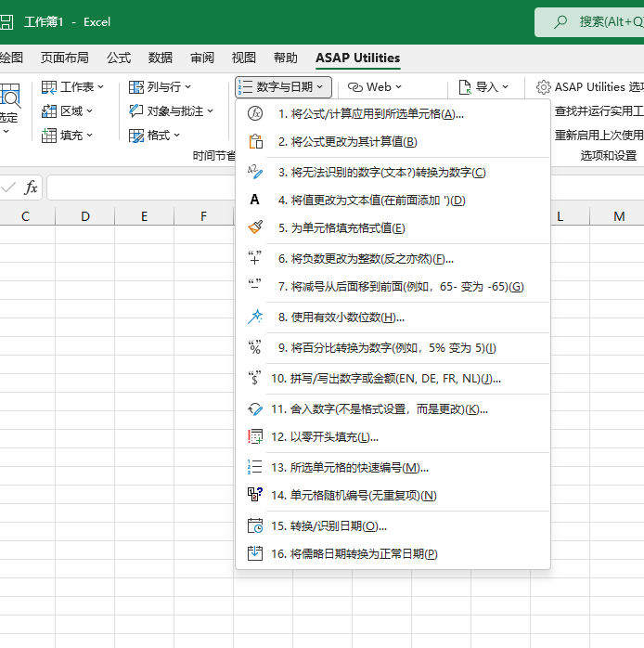The height and width of the screenshot is (648, 644).
Task: Click the rounding icon for item 11
Action: [x=255, y=409]
